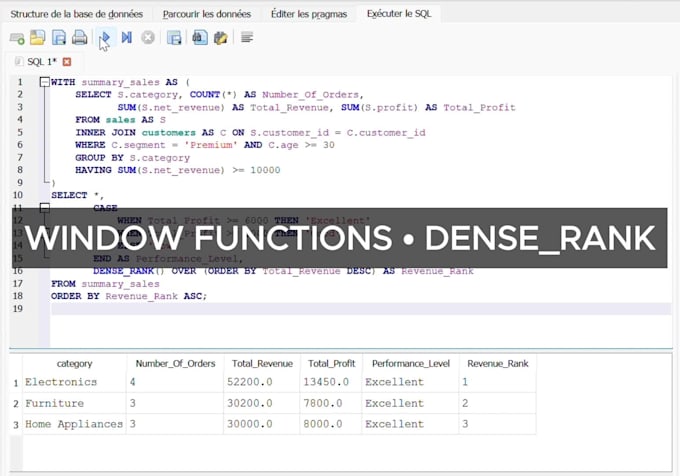680x476 pixels.
Task: Find text in SQL editor
Action: coord(199,38)
